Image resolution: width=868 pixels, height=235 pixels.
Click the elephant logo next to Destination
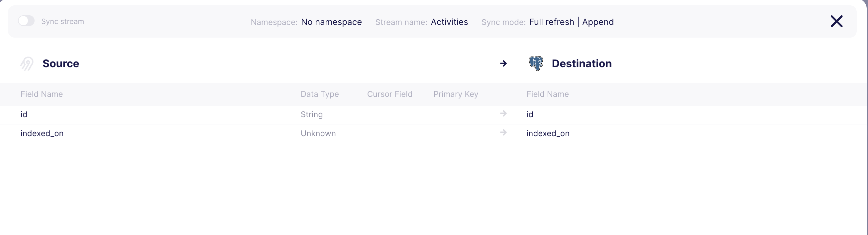click(x=536, y=64)
